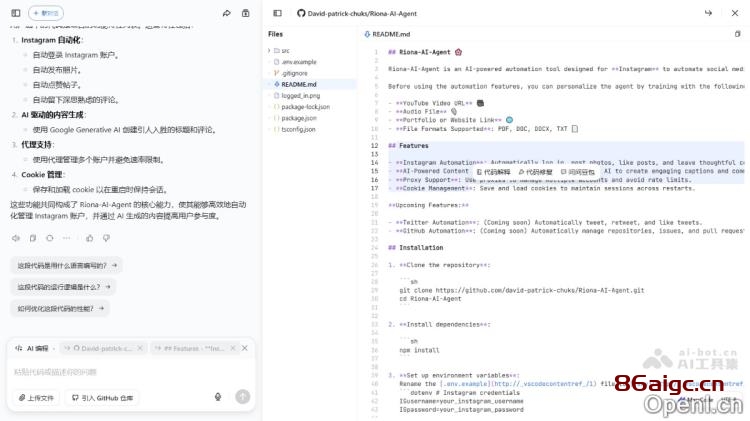Click the icon right of share in chat header

point(245,13)
